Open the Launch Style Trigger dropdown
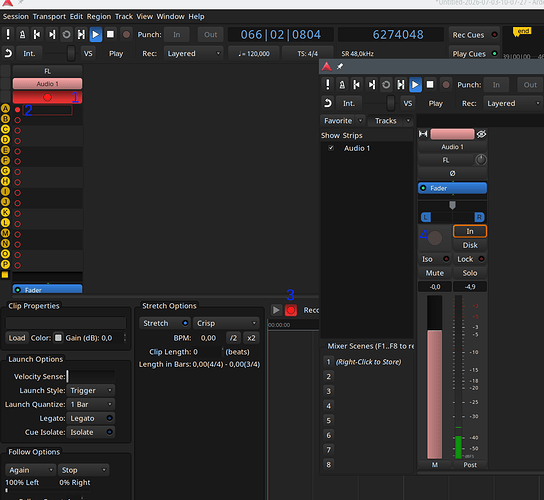This screenshot has width=544, height=500. tap(91, 390)
